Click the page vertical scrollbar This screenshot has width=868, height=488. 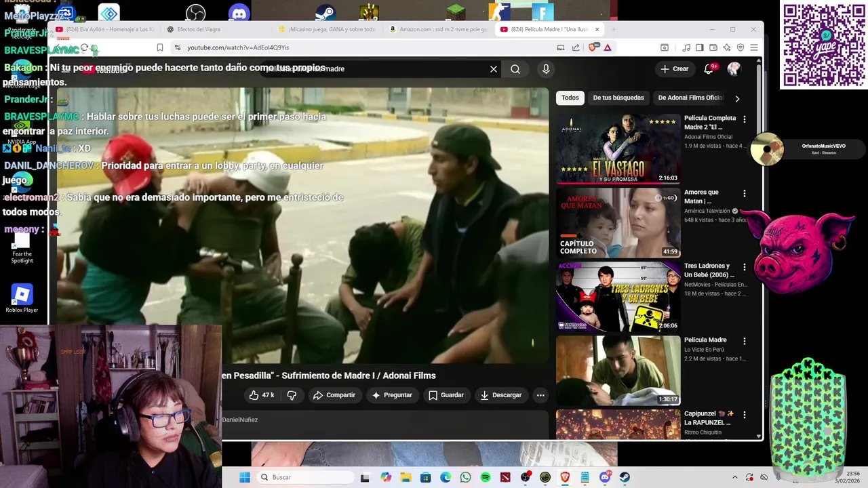pyautogui.click(x=759, y=248)
